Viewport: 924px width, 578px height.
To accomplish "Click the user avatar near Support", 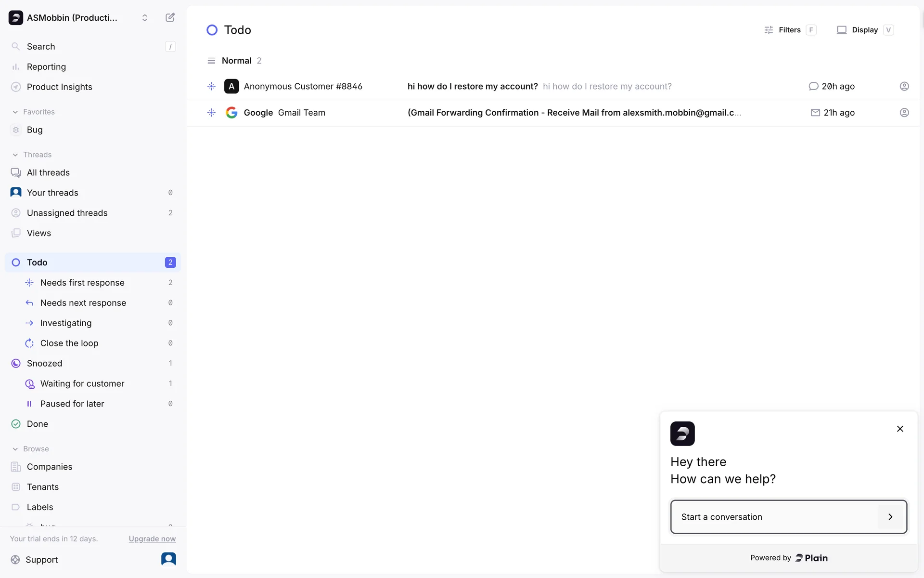I will (x=168, y=559).
